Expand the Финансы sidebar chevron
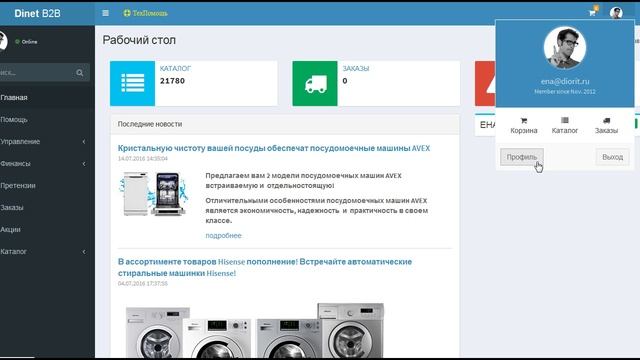Screen dimensions: 640x360 [84, 164]
